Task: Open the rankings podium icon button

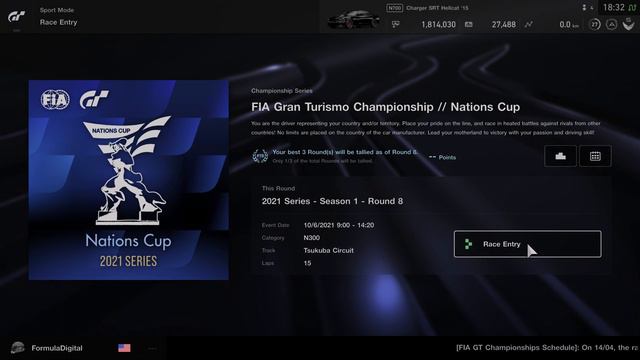Action: coord(560,156)
